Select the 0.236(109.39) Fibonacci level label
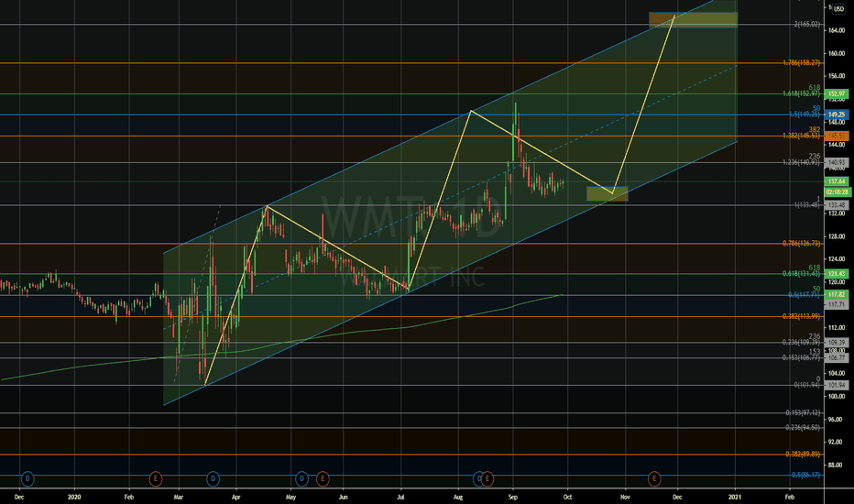Screen dimensions: 854x504 pyautogui.click(x=801, y=342)
